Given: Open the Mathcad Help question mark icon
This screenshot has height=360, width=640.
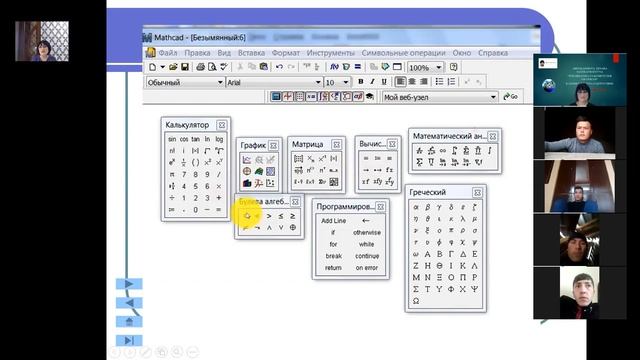Looking at the screenshot, I should point(453,67).
